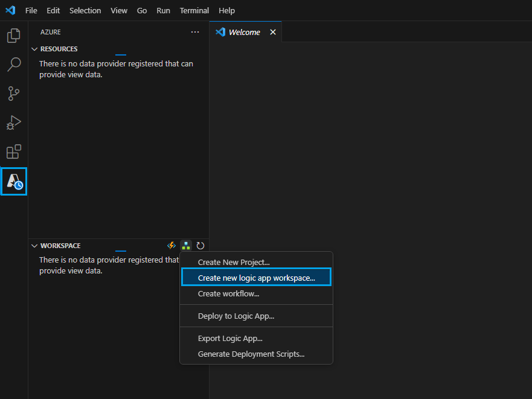Collapse the Workspace section

[34, 246]
